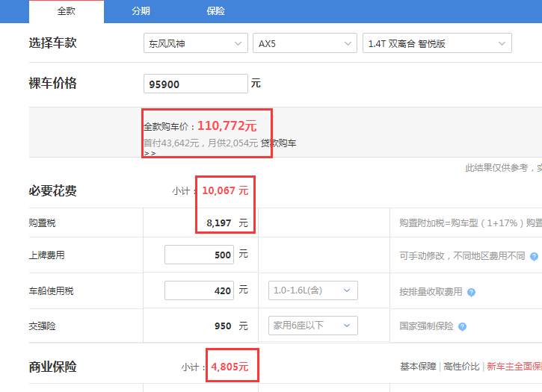Click the 购置税 row label
The image size is (542, 392).
coord(42,223)
